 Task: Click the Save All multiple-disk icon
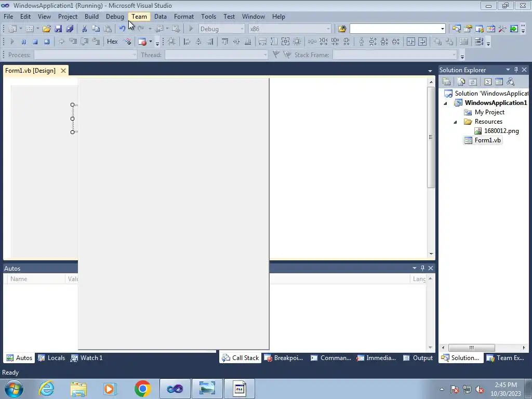pos(70,29)
